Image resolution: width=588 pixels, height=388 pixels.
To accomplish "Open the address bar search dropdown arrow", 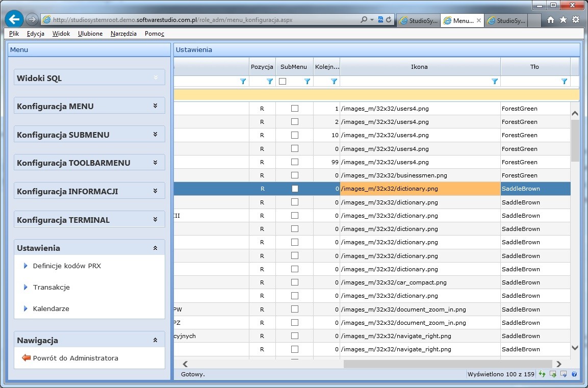I will [x=372, y=20].
